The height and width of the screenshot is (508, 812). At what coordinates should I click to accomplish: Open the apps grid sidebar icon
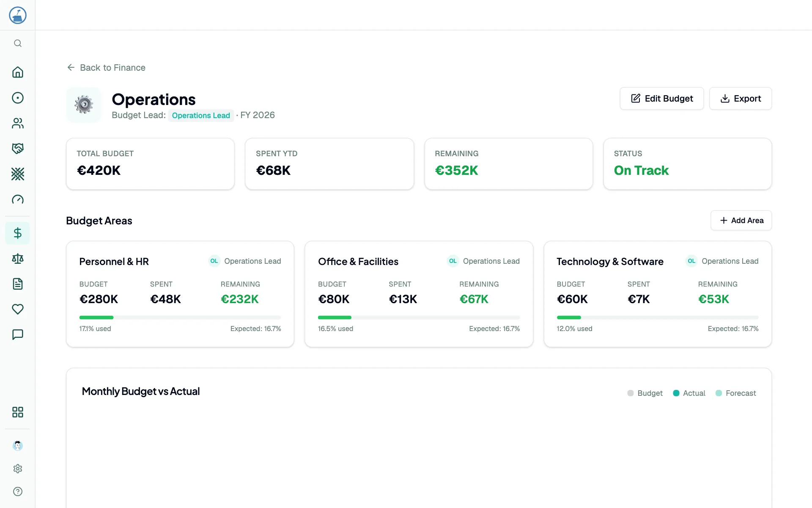point(17,412)
